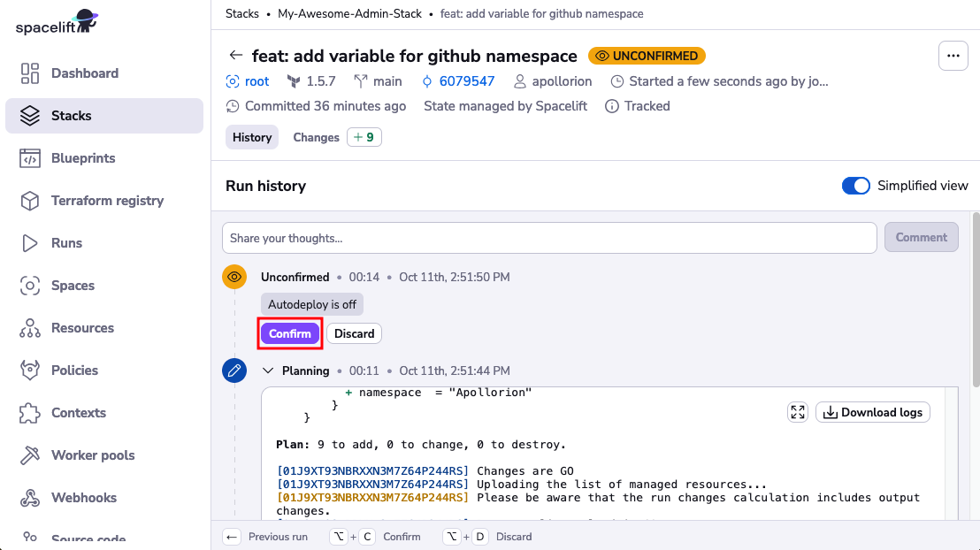Confirm the unconfirmed run
Image resolution: width=980 pixels, height=550 pixels.
pyautogui.click(x=289, y=333)
